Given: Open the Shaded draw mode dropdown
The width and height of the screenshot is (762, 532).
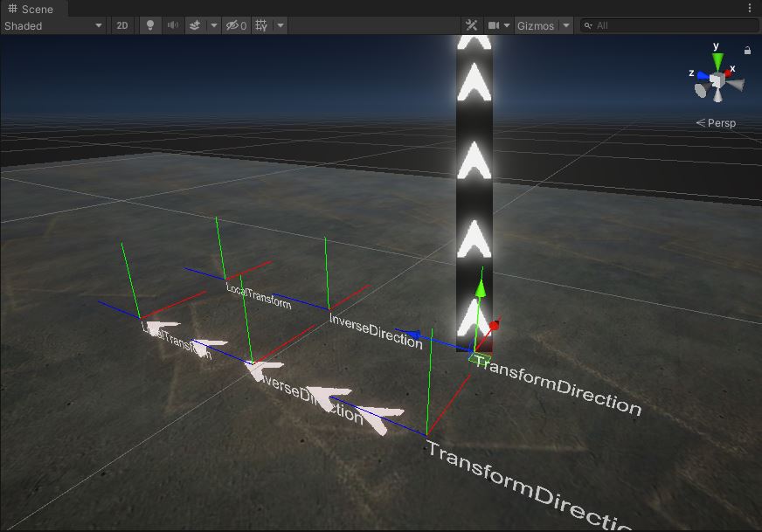Looking at the screenshot, I should (x=52, y=25).
